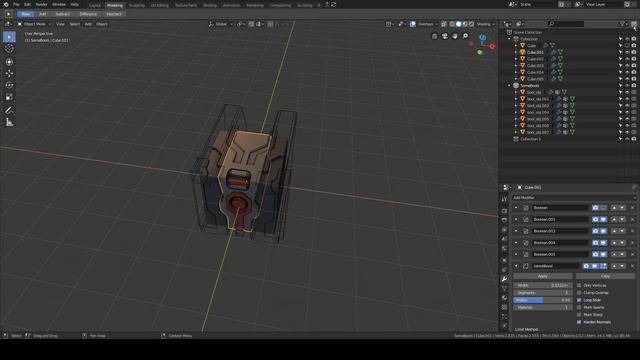Move Boolean.001 modifier down with arrow
This screenshot has width=640, height=360.
622,219
